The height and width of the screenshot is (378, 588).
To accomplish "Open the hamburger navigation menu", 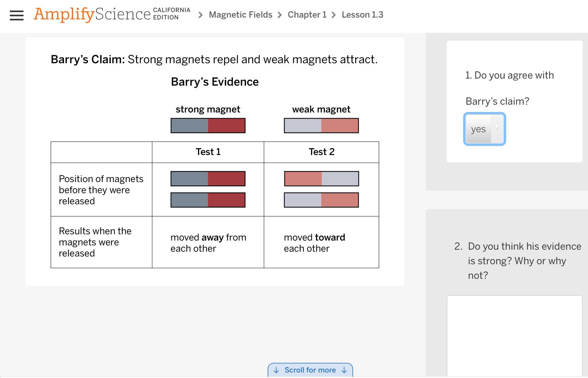I will coord(17,15).
